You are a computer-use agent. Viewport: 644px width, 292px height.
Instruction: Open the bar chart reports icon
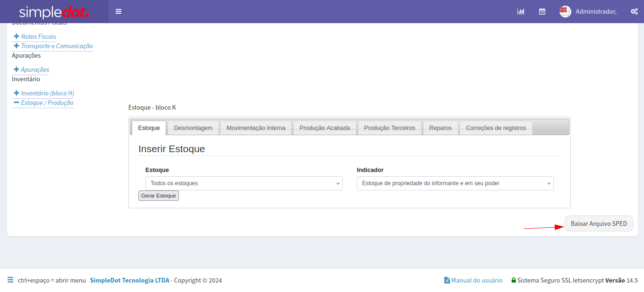tap(521, 11)
